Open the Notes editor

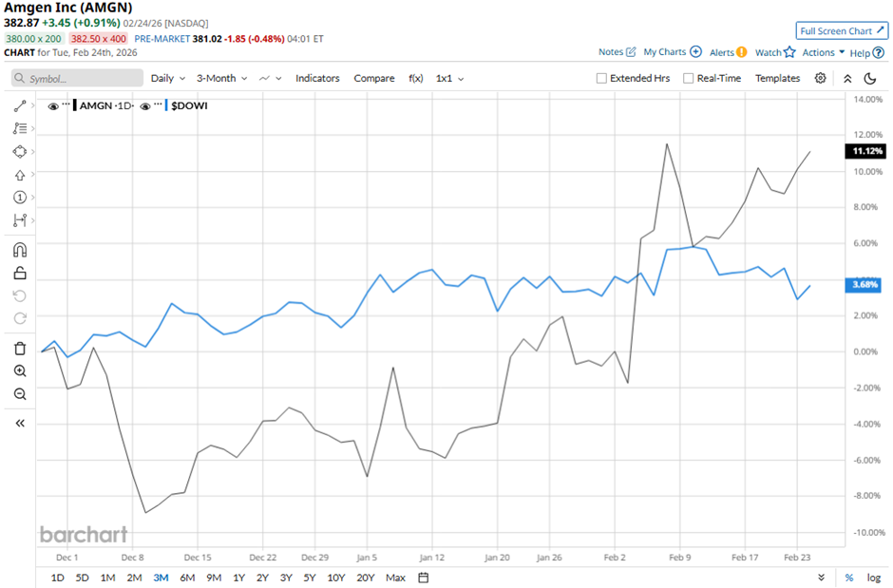(x=617, y=52)
